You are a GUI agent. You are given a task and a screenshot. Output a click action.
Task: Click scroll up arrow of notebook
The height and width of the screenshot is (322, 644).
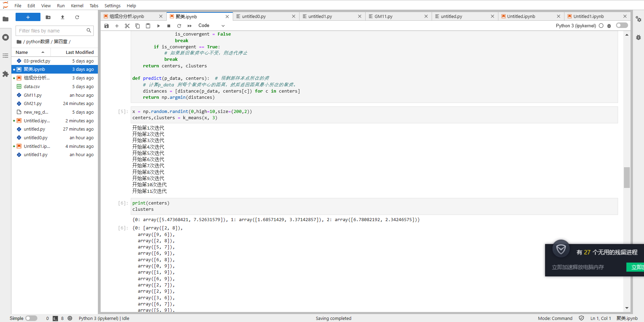627,35
